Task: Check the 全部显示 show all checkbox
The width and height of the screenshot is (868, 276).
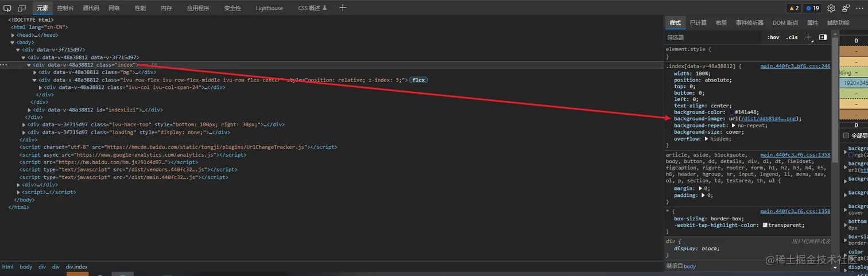Action: 846,136
